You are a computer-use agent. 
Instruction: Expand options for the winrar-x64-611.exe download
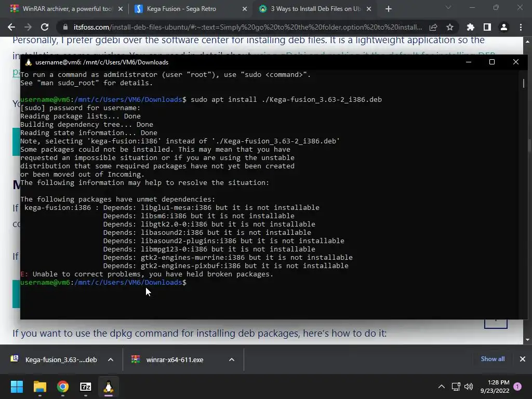tap(232, 360)
